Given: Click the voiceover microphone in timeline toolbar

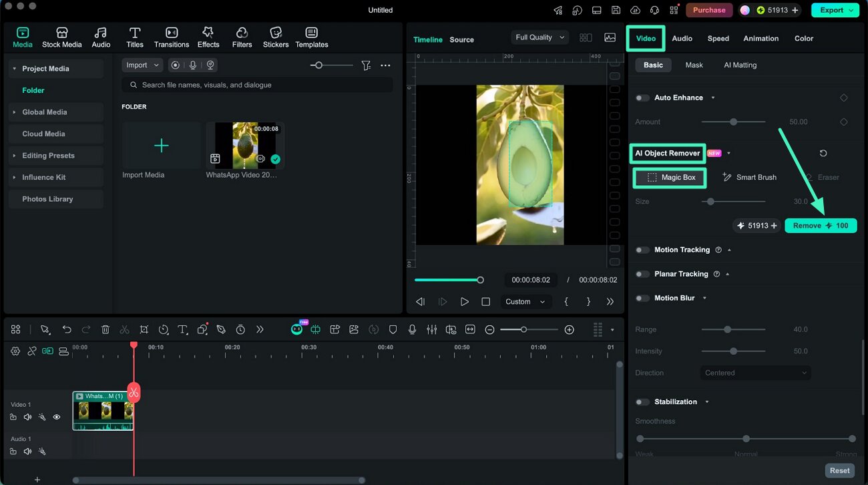Looking at the screenshot, I should [x=413, y=329].
